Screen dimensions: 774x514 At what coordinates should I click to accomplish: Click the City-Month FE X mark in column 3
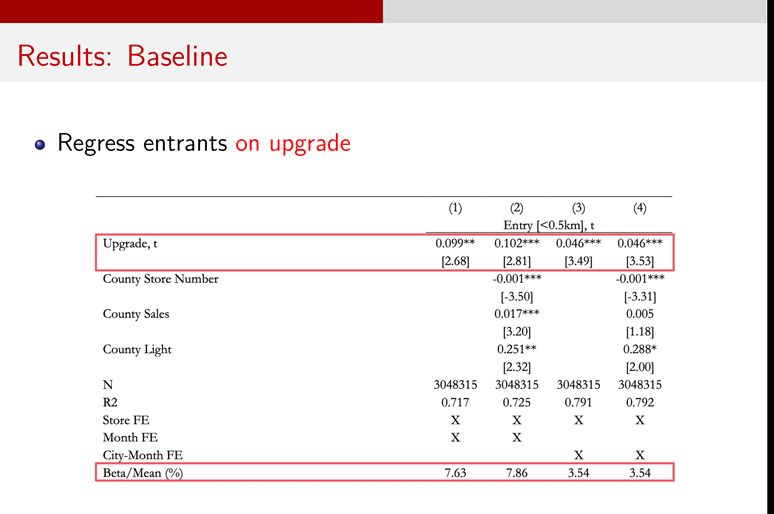pos(578,455)
